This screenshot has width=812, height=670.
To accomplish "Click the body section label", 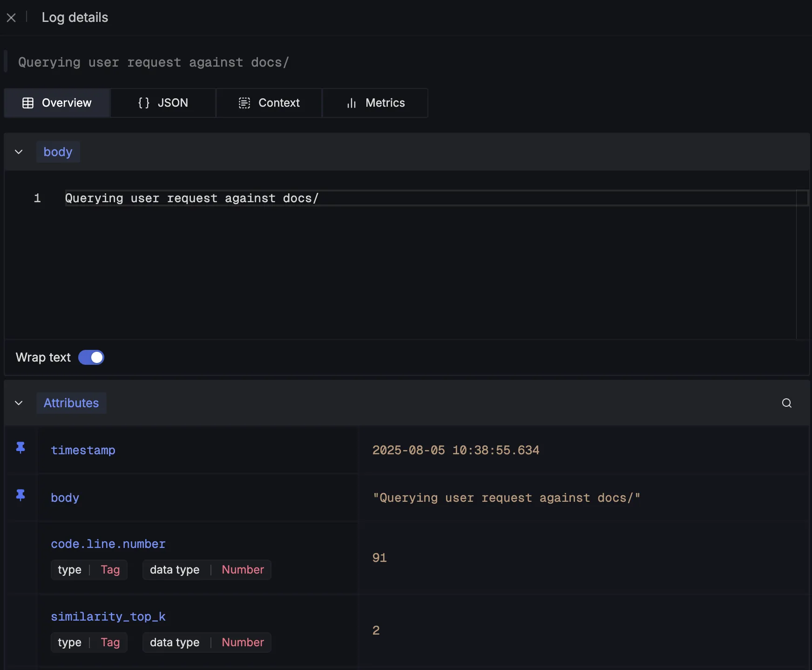I will tap(58, 152).
